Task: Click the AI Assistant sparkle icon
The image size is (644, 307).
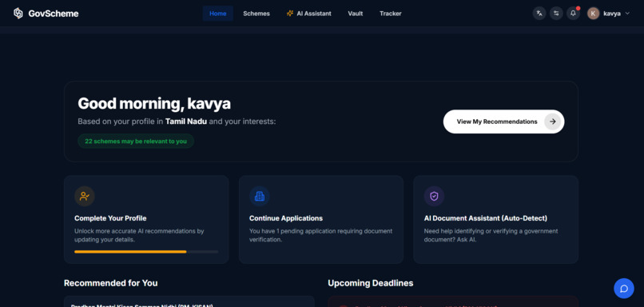Action: click(x=290, y=13)
